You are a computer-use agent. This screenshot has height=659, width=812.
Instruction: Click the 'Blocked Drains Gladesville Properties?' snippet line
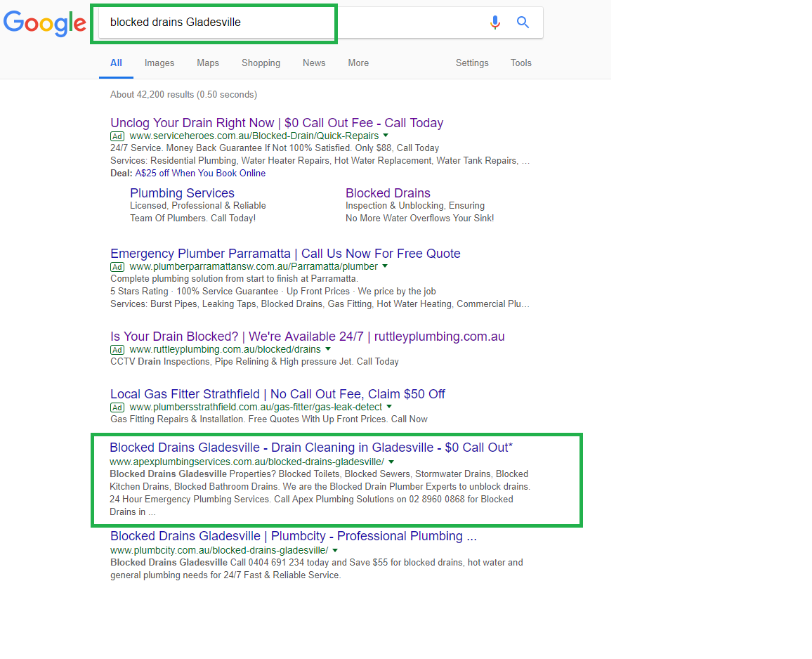tap(319, 474)
